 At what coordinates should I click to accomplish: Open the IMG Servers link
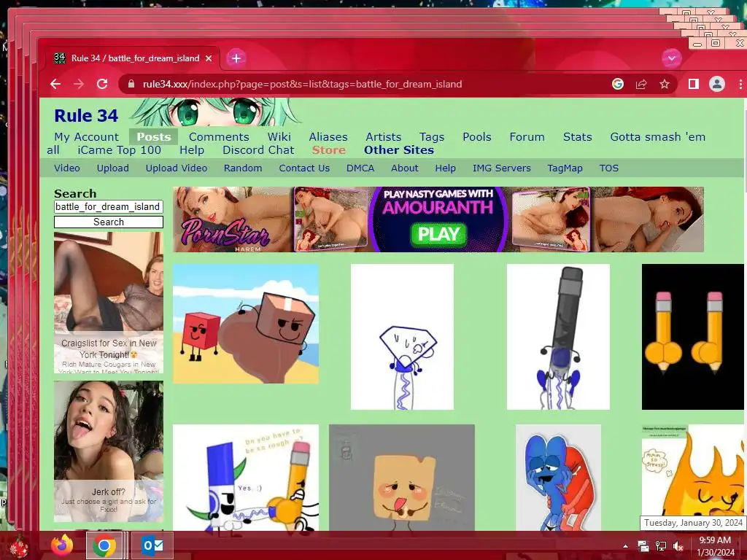502,168
